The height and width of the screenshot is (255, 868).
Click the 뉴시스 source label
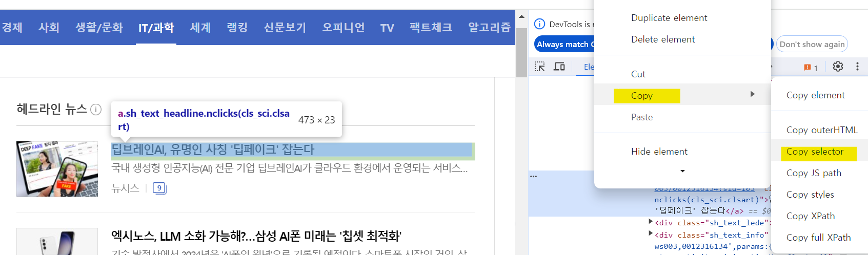tap(126, 188)
